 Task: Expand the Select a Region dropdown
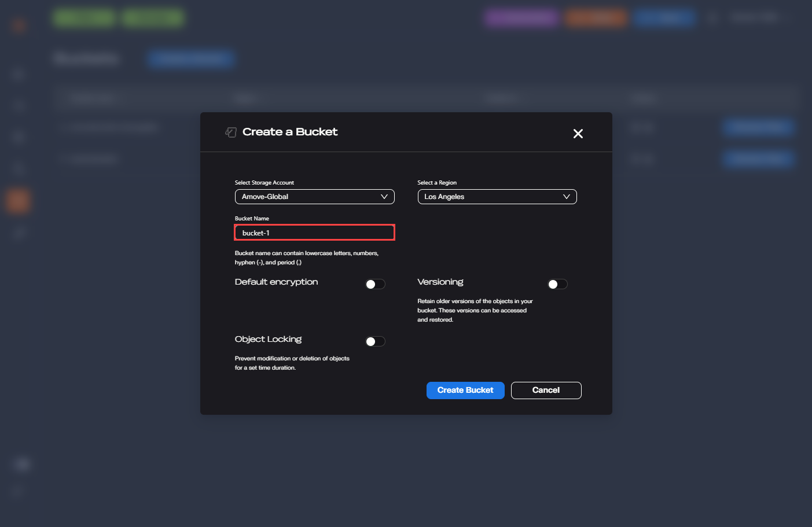click(x=497, y=197)
